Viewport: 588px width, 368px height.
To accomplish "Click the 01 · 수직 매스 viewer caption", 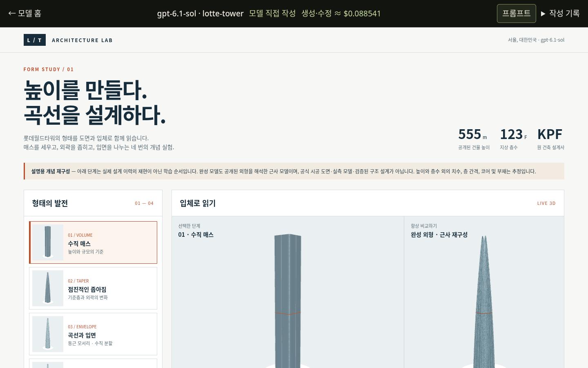I will click(x=196, y=235).
